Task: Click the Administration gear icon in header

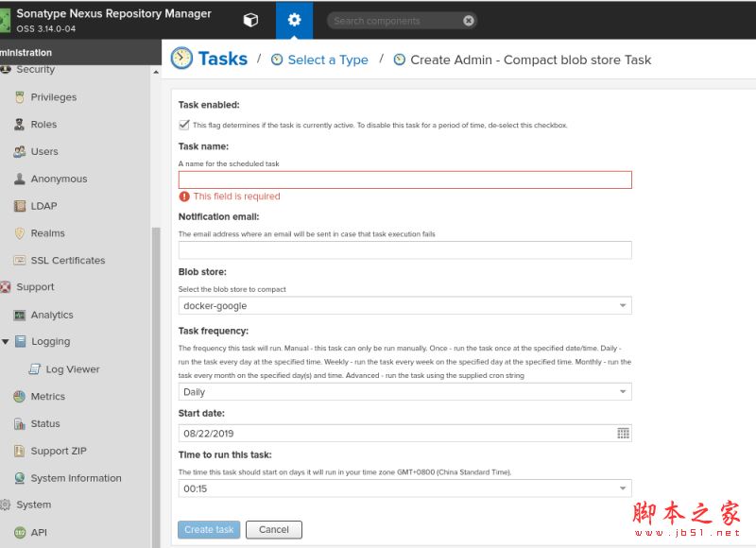Action: (x=294, y=20)
